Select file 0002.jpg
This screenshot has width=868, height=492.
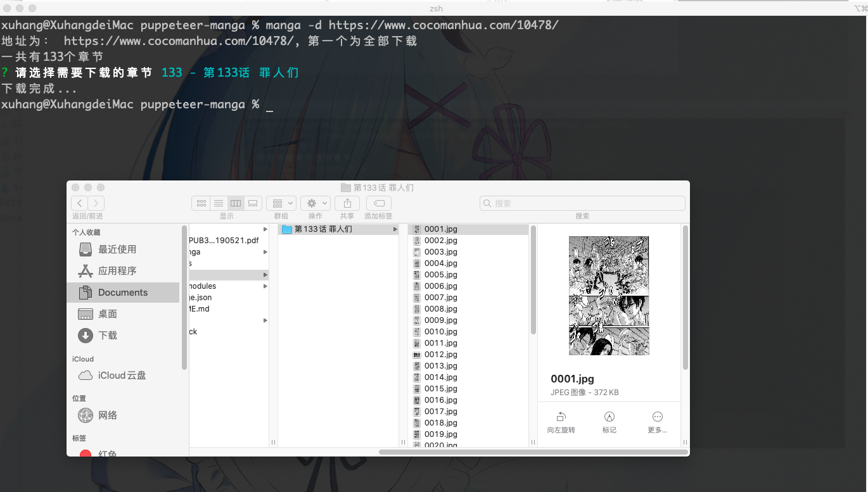(468, 241)
